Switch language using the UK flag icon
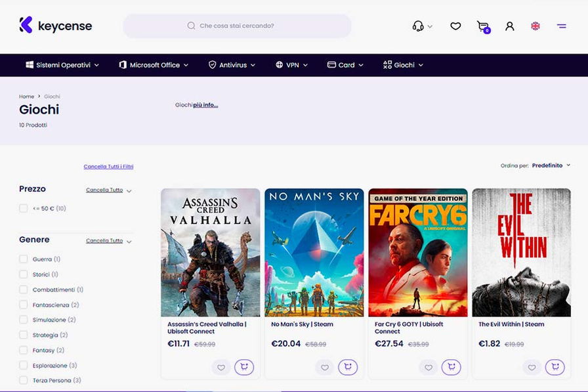This screenshot has height=392, width=588. tap(535, 26)
